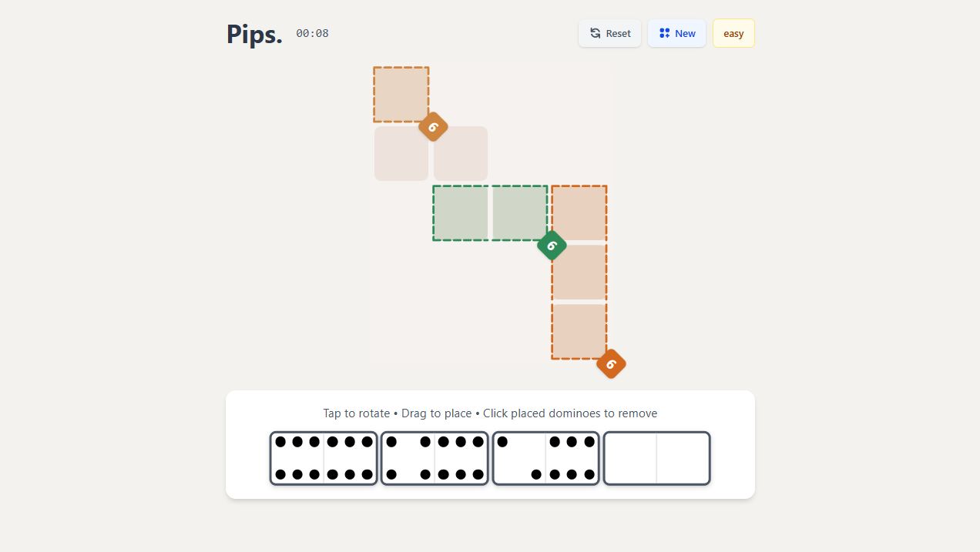
Task: Rotate the double-six domino
Action: [x=324, y=458]
